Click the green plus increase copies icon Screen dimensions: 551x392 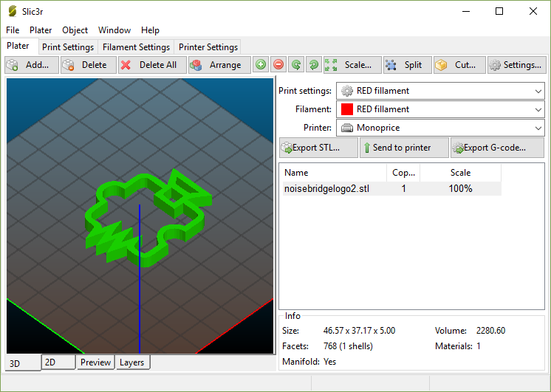point(261,65)
